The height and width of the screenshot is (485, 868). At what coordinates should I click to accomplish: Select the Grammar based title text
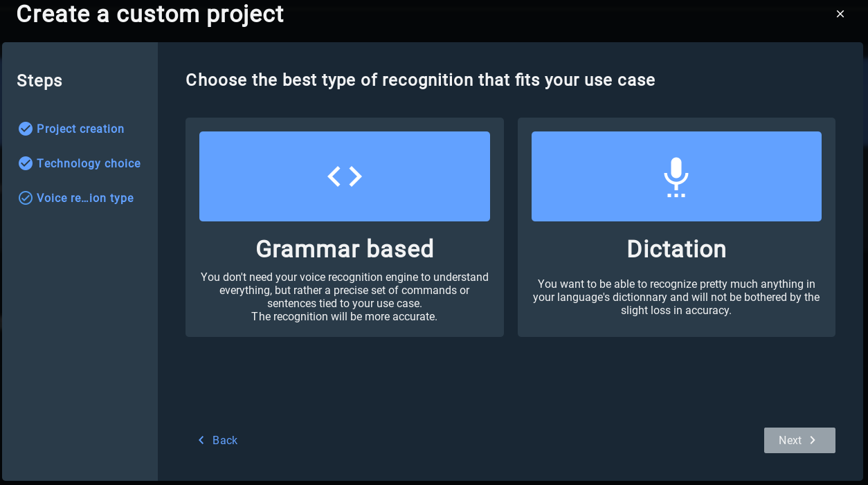pos(345,249)
